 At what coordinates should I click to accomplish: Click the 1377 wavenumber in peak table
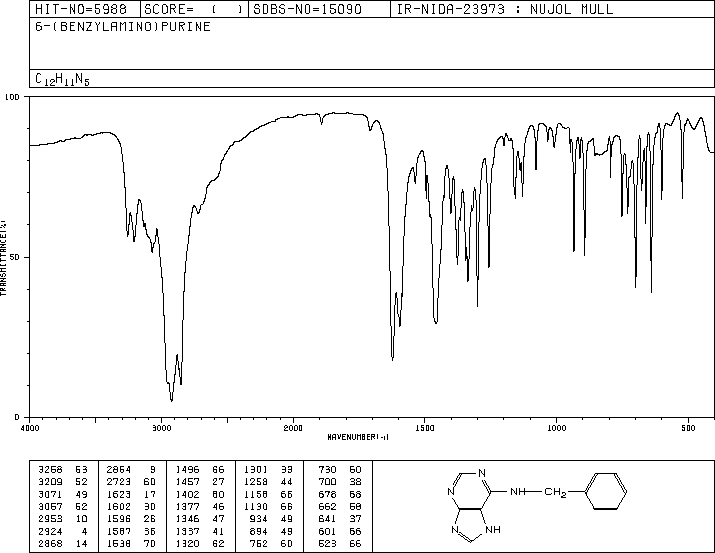tap(187, 506)
